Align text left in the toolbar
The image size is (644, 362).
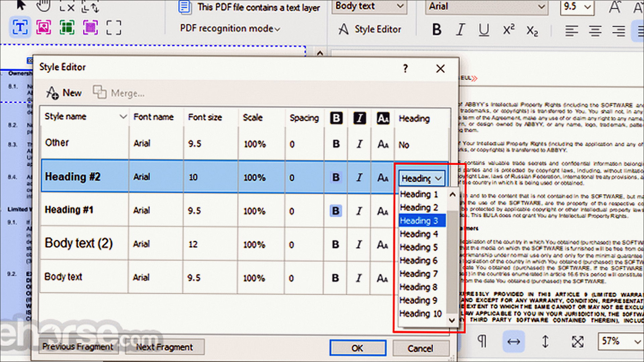[x=572, y=31]
